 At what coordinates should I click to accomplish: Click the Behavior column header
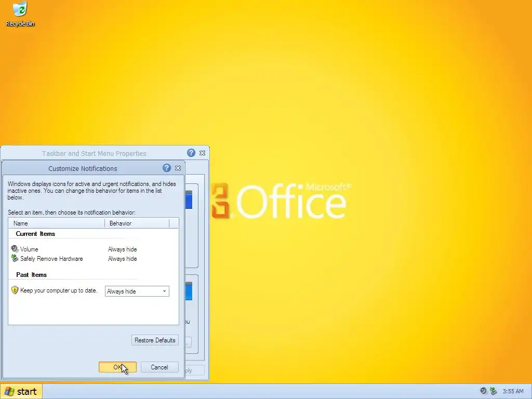coord(137,223)
